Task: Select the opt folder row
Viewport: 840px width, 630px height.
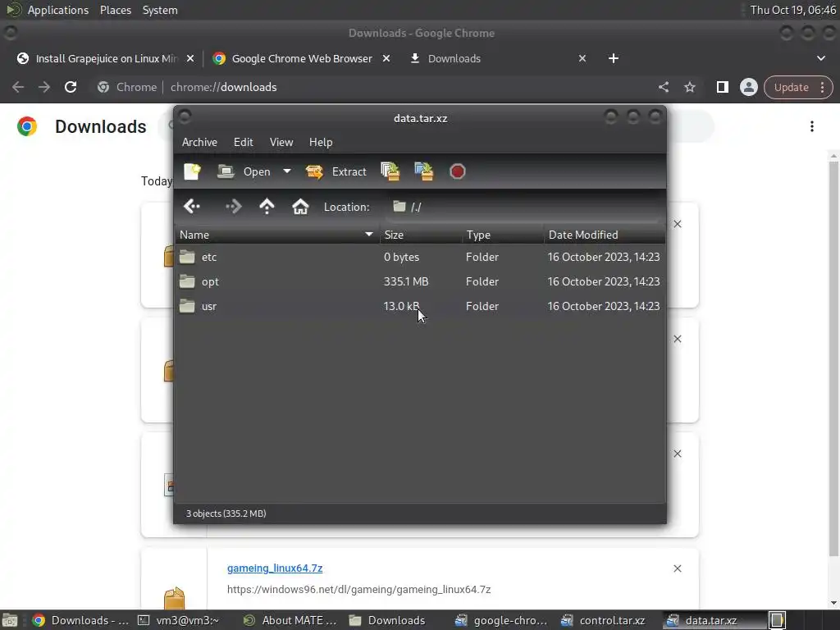Action: 420,282
